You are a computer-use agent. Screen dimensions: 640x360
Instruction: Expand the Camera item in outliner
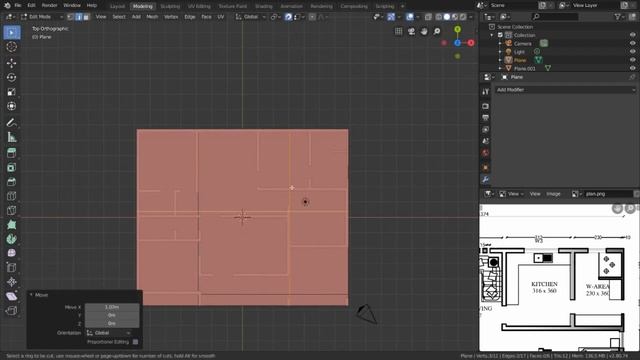(500, 43)
